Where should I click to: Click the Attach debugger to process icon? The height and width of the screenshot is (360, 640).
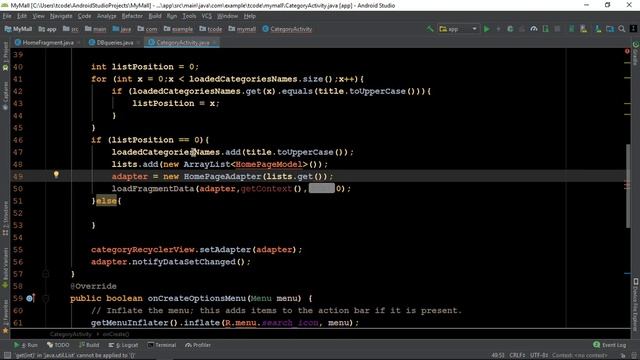click(x=545, y=29)
